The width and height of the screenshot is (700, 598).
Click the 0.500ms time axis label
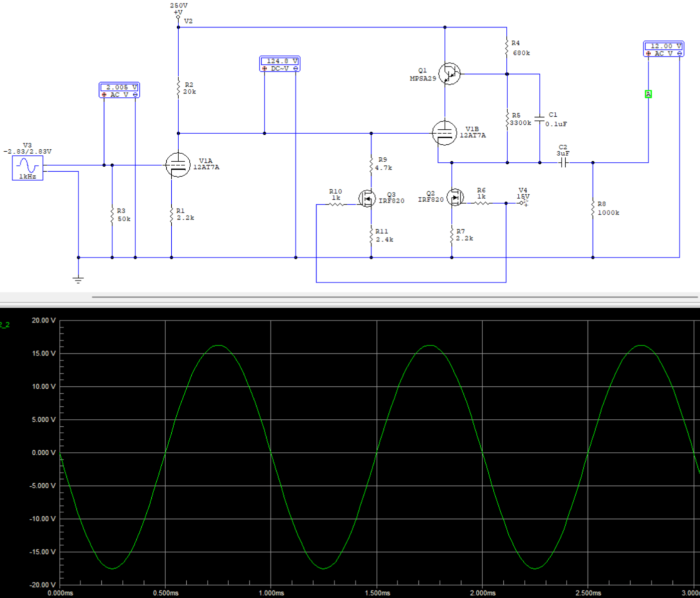(x=166, y=593)
